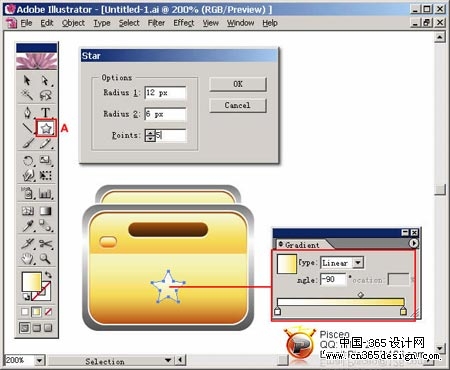Screen dimensions: 450x370
Task: Confirm the Star dialog with OK
Action: click(238, 84)
